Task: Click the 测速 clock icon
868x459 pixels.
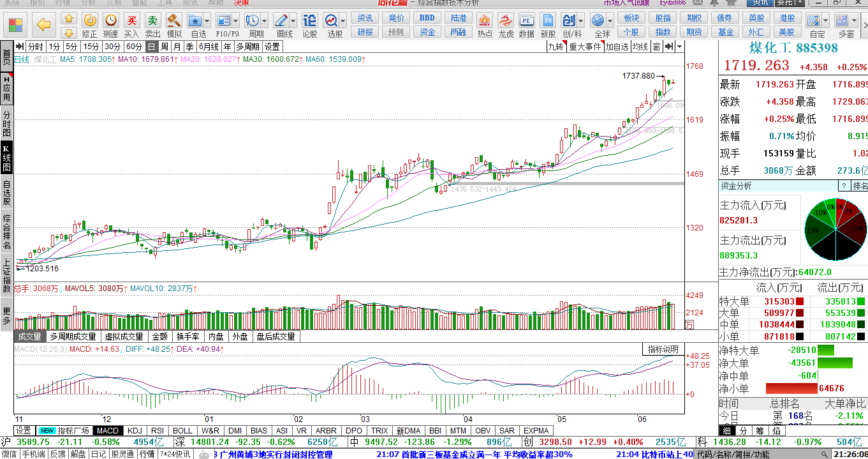Action: (x=111, y=24)
